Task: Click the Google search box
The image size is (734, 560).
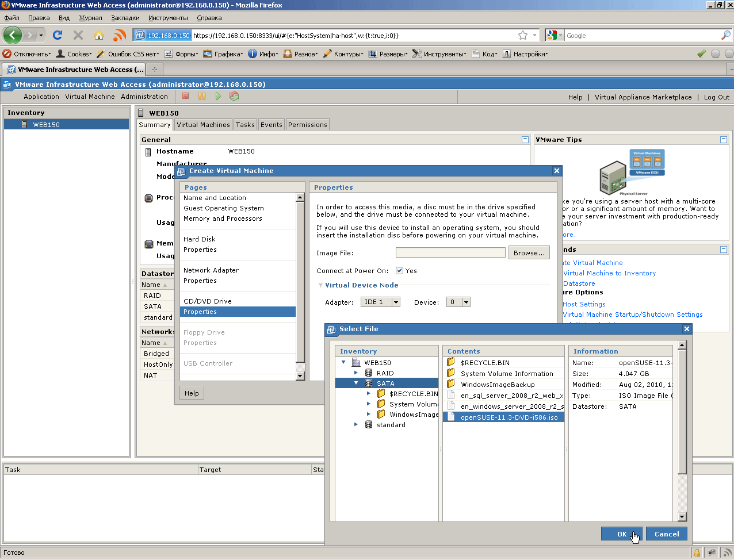Action: coord(641,35)
